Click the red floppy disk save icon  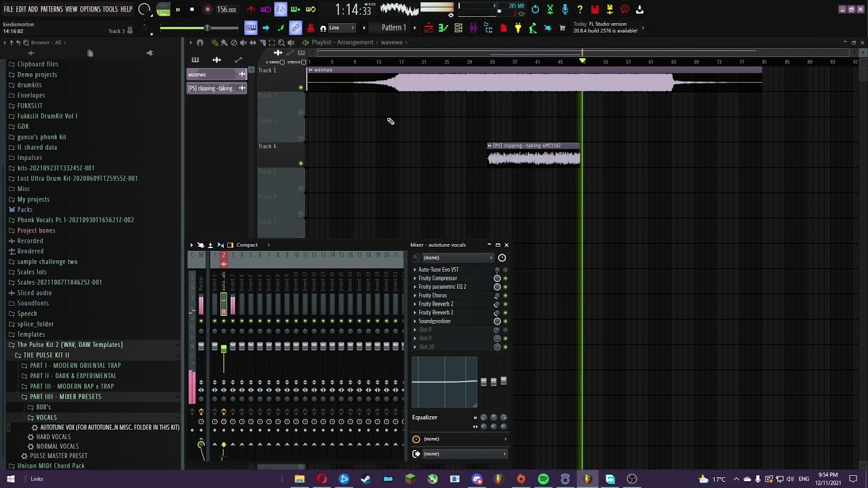[595, 9]
